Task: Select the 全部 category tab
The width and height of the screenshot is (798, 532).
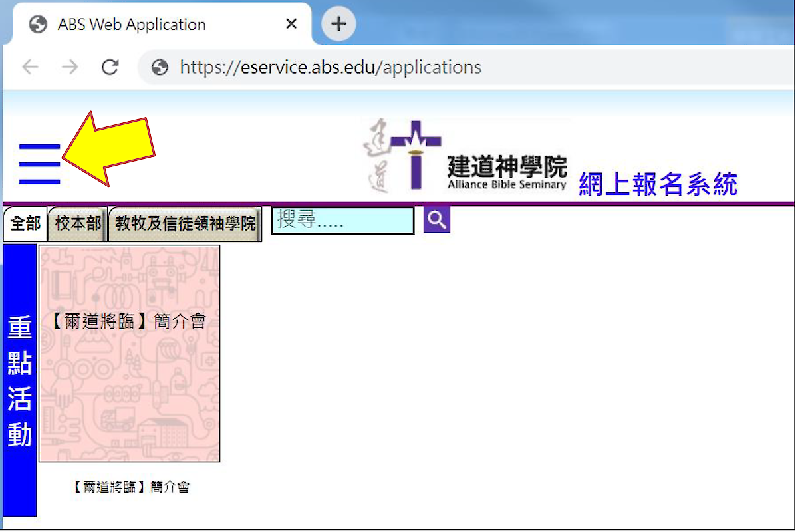Action: coord(25,223)
